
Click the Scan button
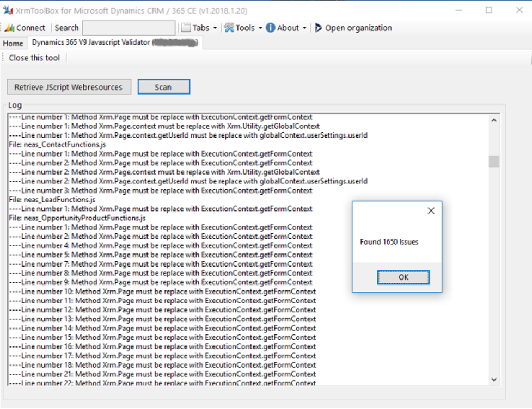163,87
